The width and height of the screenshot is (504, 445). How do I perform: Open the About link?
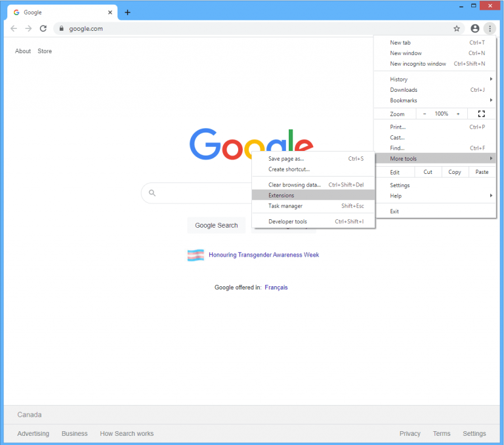point(23,51)
